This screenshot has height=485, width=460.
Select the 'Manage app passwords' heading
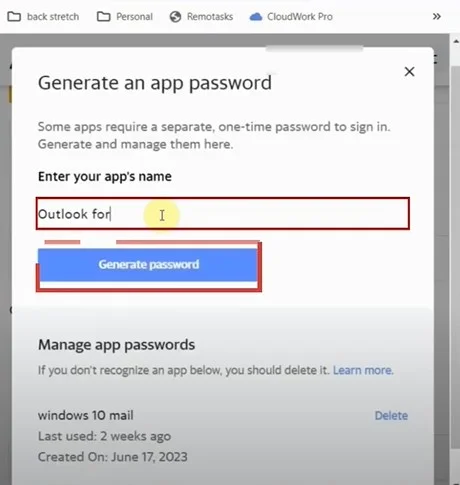116,345
